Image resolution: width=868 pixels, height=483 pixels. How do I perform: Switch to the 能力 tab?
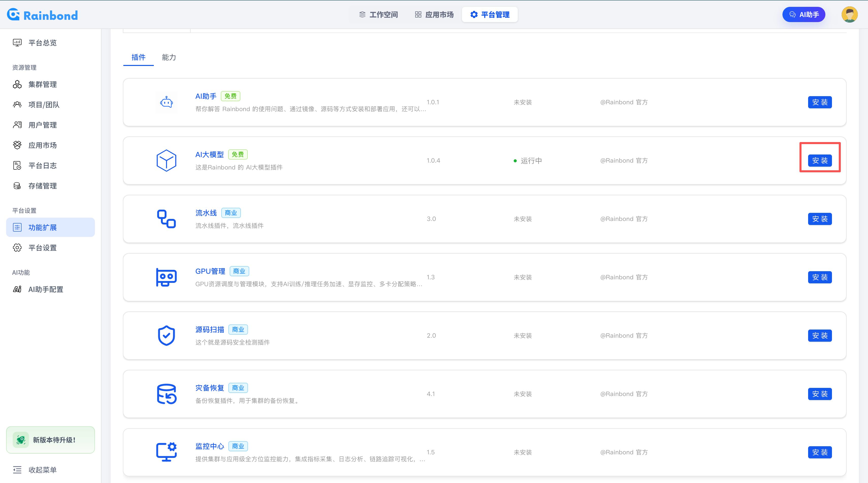[x=169, y=57]
